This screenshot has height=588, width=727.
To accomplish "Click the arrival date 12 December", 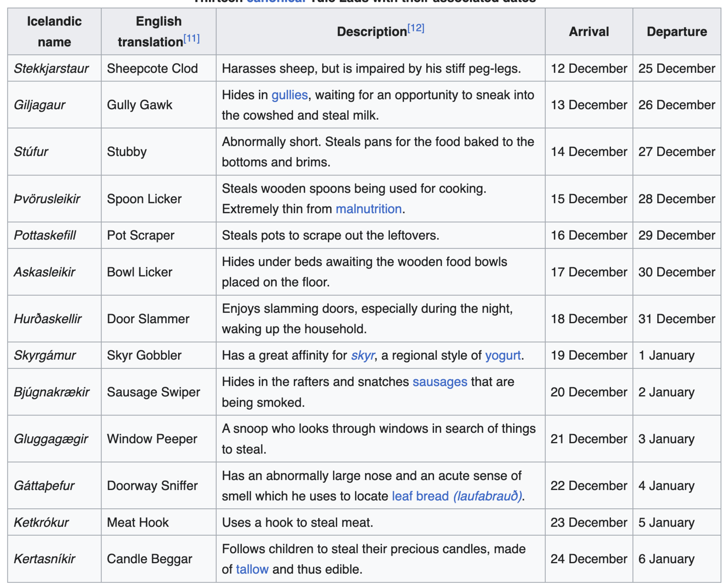I will click(589, 68).
